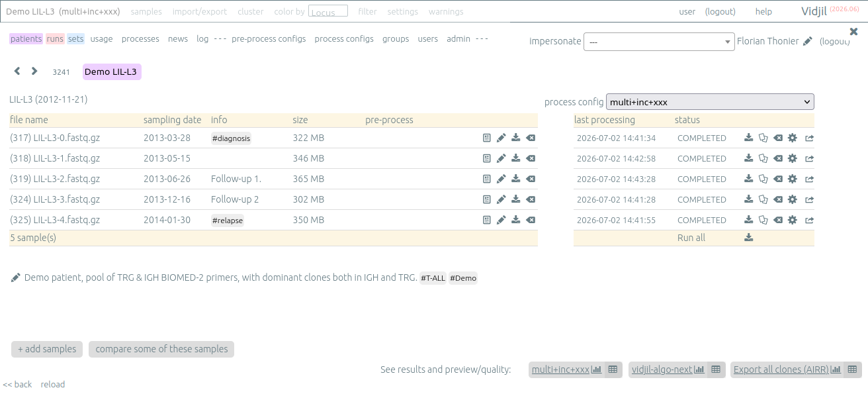868x394 pixels.
Task: Click the reload link
Action: click(53, 384)
